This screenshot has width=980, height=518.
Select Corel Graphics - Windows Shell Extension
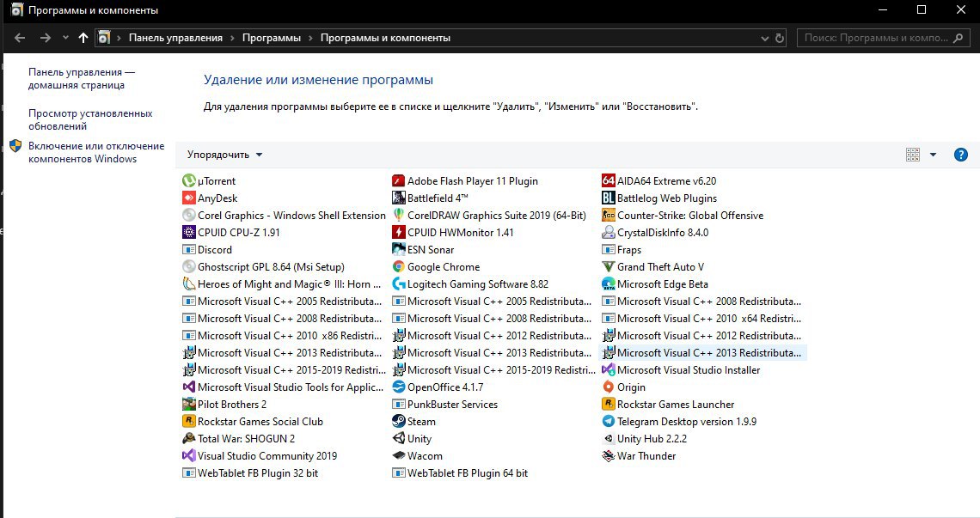[x=284, y=215]
